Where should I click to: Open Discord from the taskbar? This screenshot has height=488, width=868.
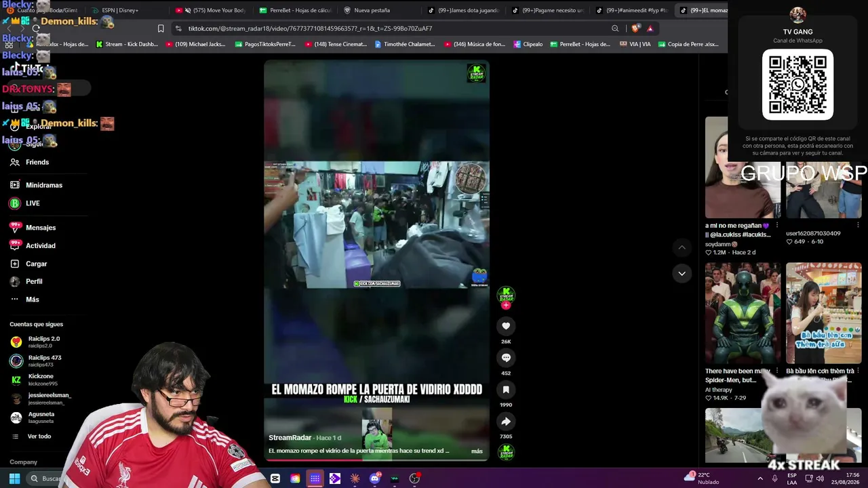375,479
